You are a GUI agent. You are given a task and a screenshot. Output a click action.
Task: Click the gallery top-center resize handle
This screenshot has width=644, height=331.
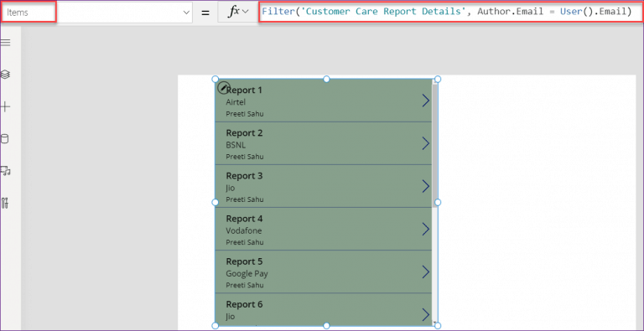[x=326, y=79]
